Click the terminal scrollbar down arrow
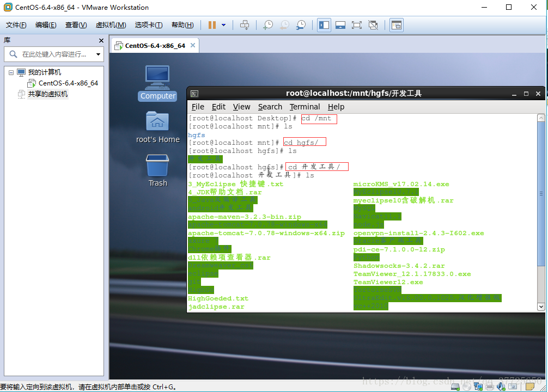The image size is (548, 392). [x=541, y=307]
